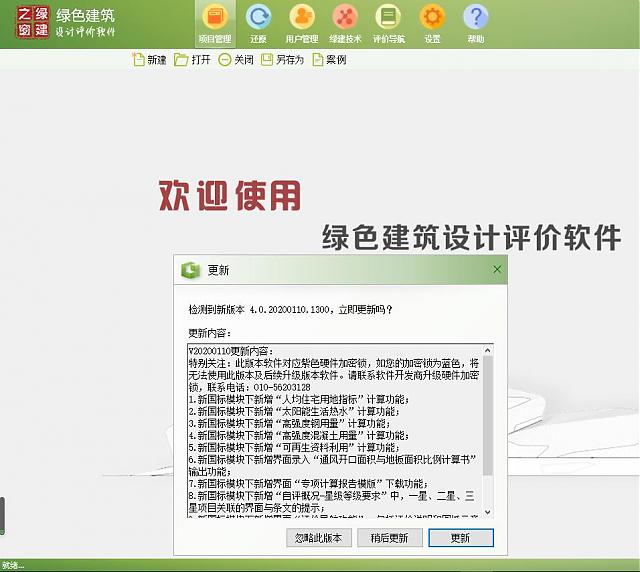Click the 专项计算报告模版 update line
Screen dimensions: 640x572
pyautogui.click(x=309, y=484)
